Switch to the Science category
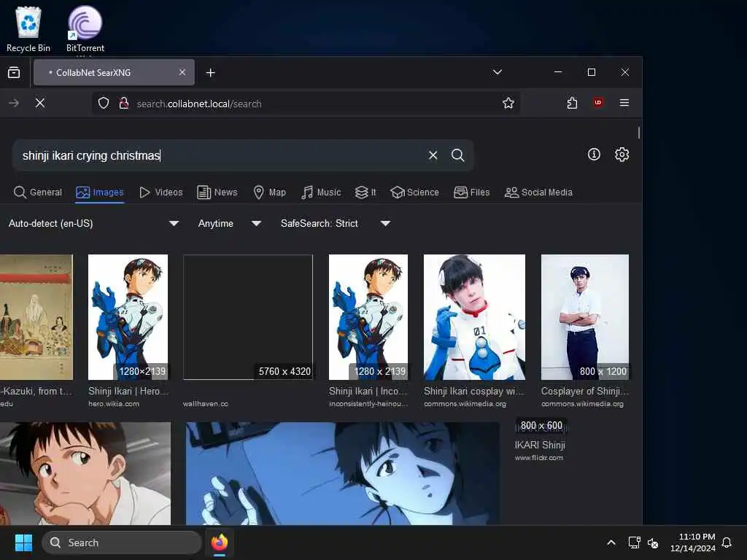 pyautogui.click(x=414, y=192)
